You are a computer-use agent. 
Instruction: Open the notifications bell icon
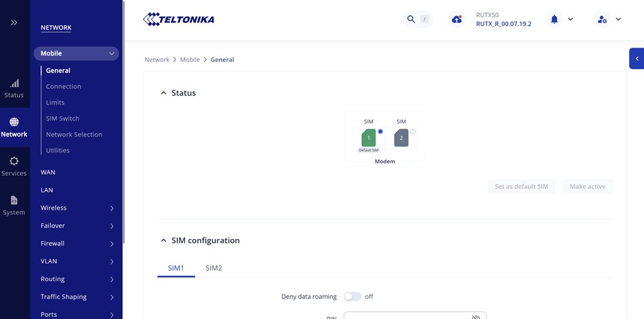point(554,20)
